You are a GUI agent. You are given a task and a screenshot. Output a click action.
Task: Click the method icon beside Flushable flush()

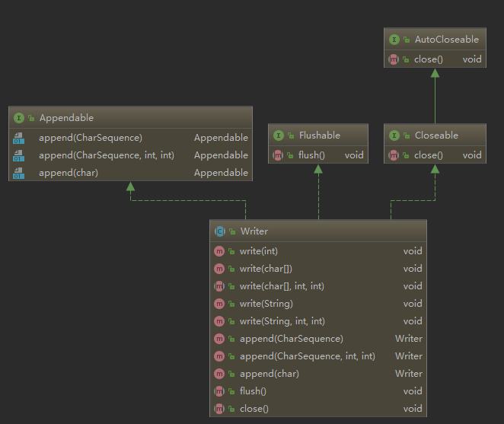coord(279,155)
